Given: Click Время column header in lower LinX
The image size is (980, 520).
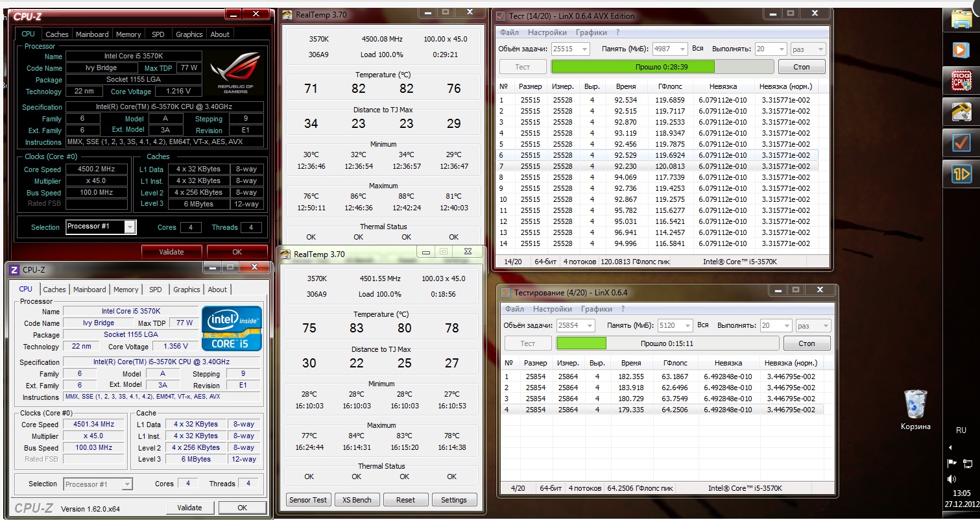Looking at the screenshot, I should [630, 364].
